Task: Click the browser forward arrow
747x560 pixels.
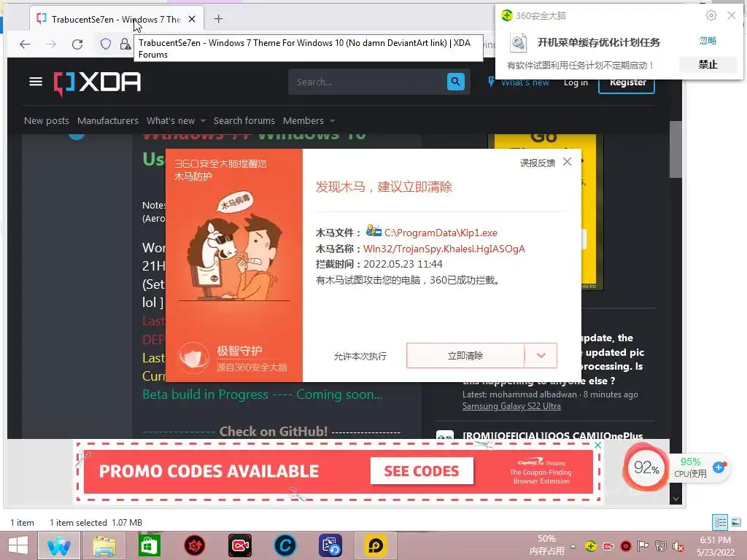Action: click(51, 44)
